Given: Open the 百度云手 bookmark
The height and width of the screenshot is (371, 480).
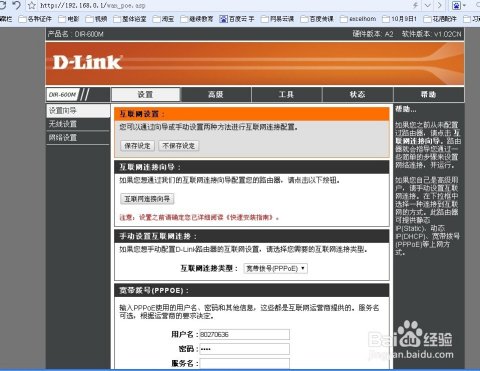Looking at the screenshot, I should [237, 19].
